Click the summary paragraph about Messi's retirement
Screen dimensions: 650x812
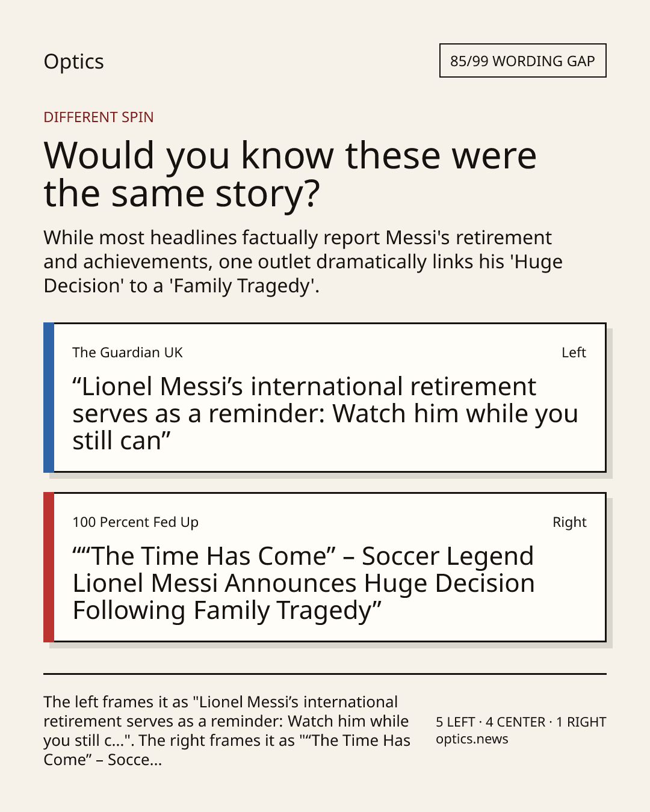[x=303, y=262]
